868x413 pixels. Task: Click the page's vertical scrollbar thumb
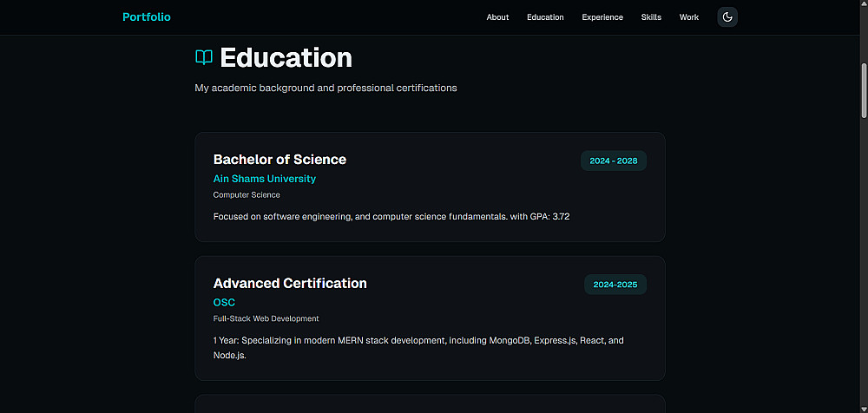[x=864, y=89]
